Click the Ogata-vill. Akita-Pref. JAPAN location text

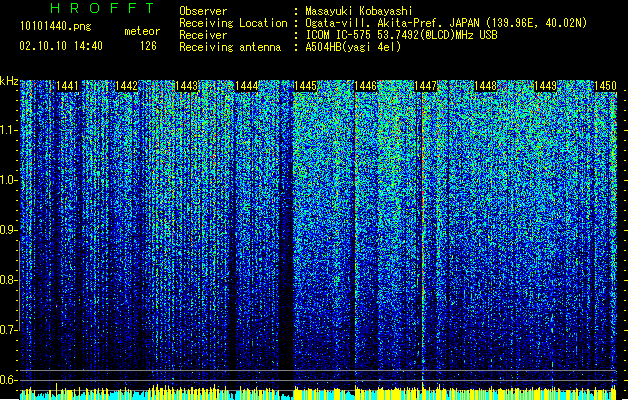446,23
